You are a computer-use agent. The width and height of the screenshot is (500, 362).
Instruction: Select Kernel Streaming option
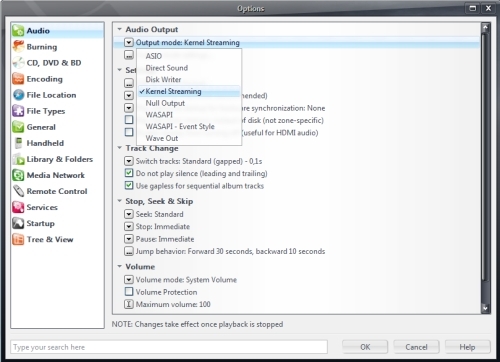pyautogui.click(x=189, y=91)
